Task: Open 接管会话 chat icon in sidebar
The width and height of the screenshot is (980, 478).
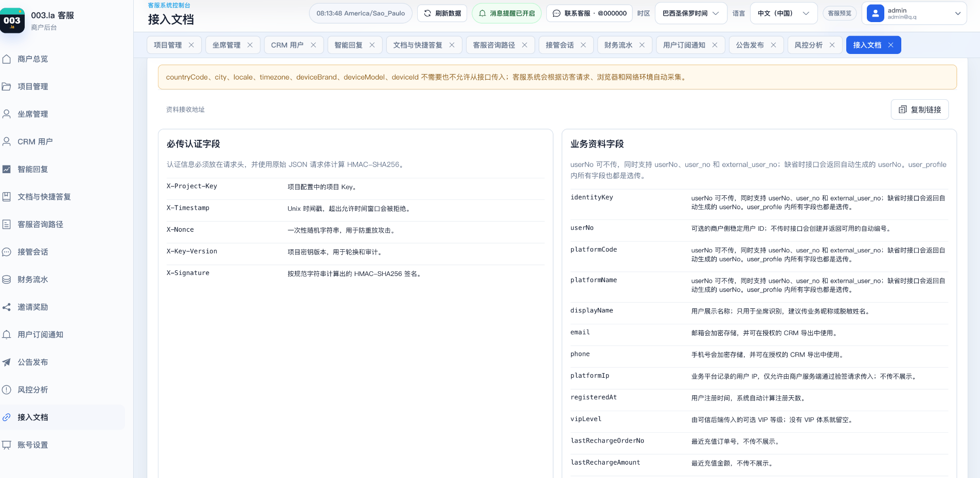Action: point(7,252)
